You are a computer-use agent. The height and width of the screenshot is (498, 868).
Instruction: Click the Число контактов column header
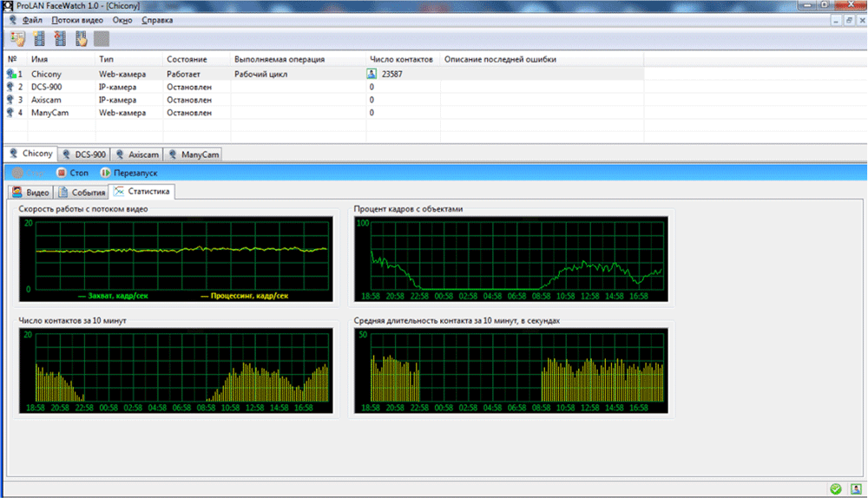[401, 60]
